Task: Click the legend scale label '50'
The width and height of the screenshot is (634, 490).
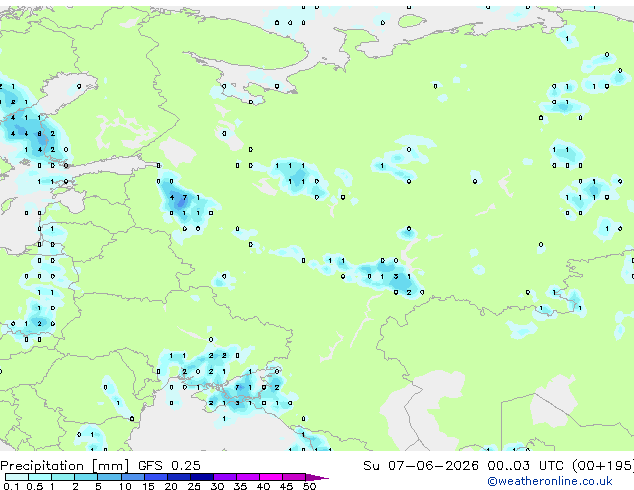Action: 309,486
